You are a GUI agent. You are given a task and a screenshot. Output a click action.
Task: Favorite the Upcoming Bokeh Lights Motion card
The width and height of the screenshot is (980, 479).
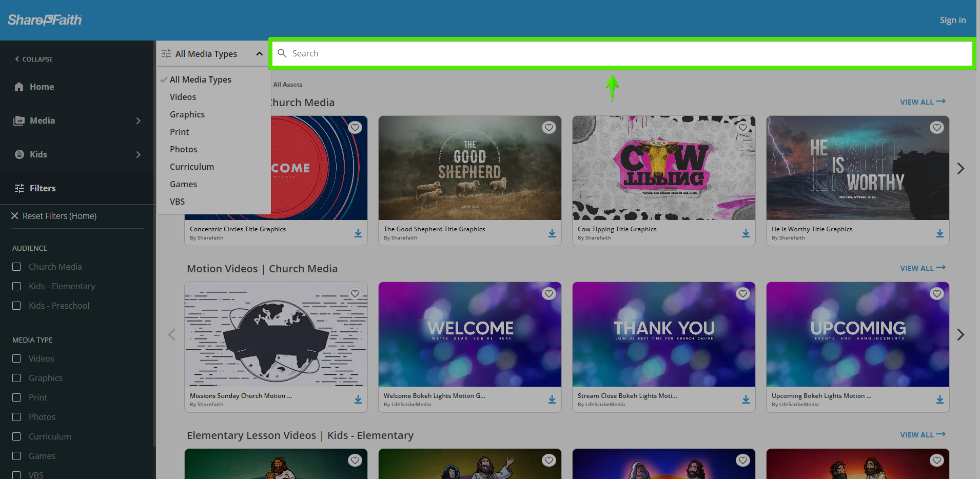(937, 293)
